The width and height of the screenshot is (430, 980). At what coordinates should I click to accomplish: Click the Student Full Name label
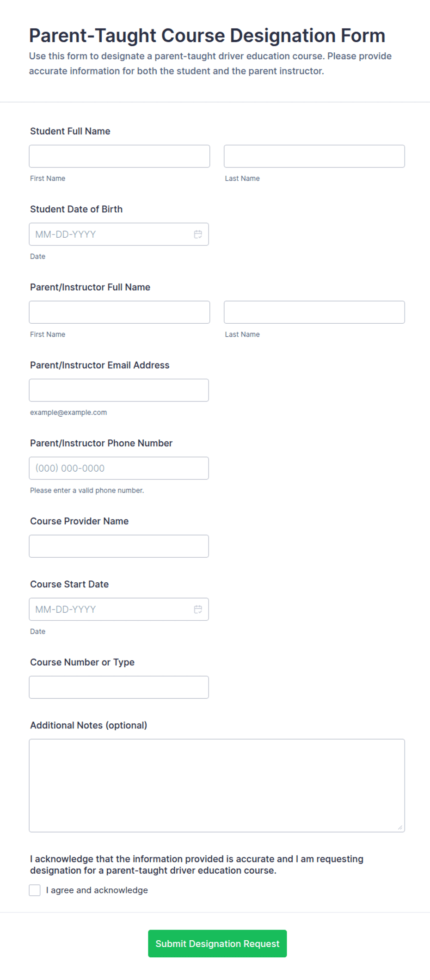(70, 131)
